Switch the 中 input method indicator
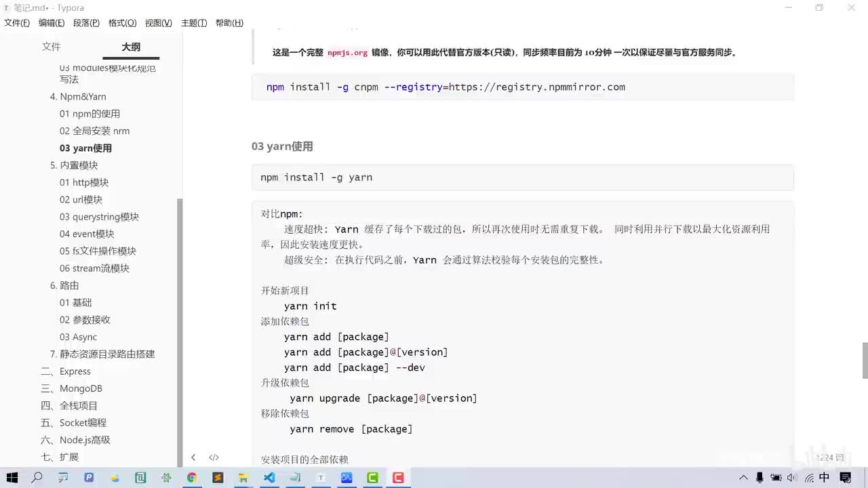 [824, 478]
